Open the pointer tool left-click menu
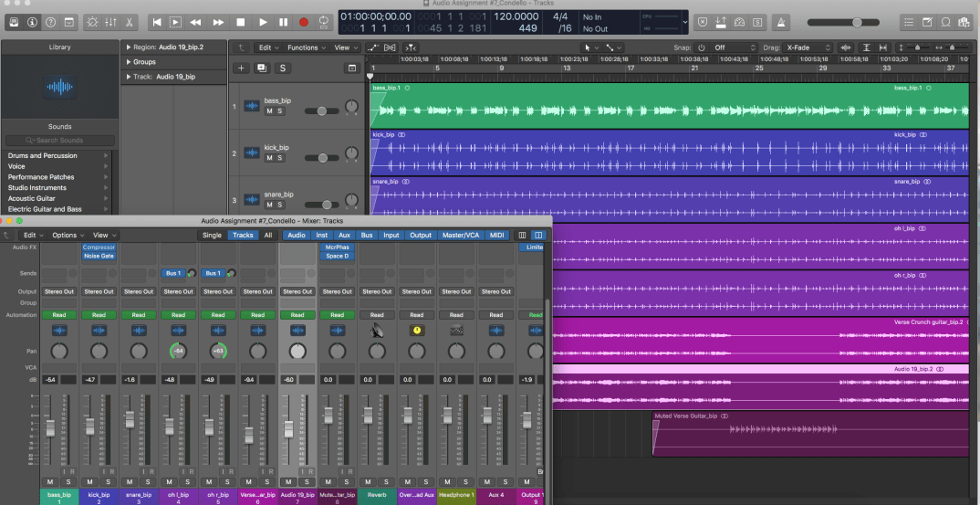Viewport: 980px width, 505px height. 590,47
